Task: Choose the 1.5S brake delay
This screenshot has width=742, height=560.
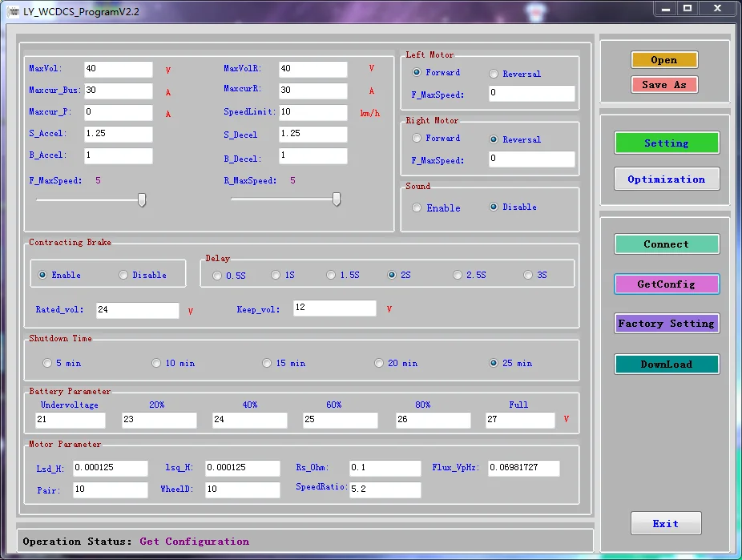Action: coord(331,276)
